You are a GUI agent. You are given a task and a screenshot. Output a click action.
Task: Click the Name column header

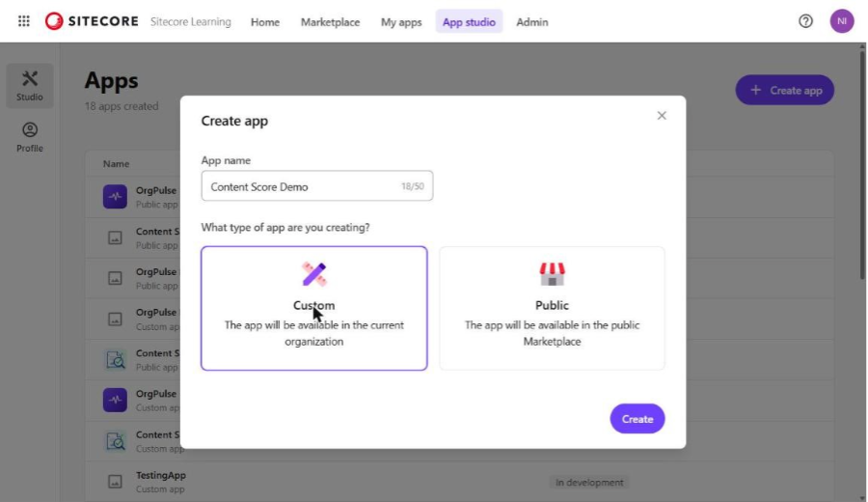click(x=117, y=163)
